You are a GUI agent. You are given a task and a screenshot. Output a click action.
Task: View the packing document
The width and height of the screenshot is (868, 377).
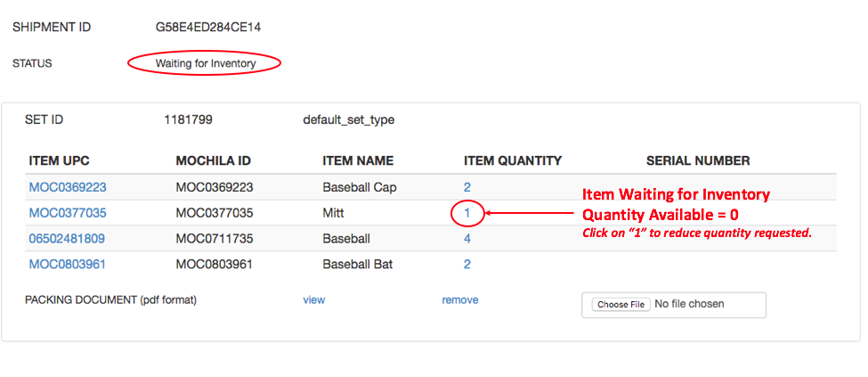[313, 300]
